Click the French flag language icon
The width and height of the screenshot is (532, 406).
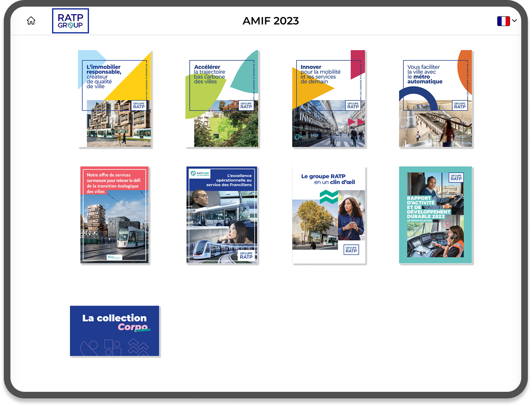[503, 21]
